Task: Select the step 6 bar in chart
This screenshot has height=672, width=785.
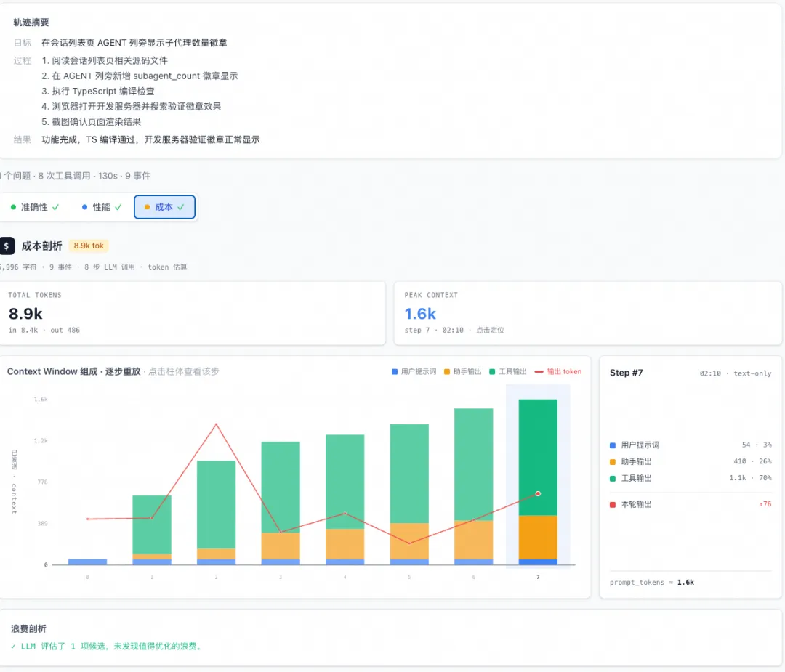Action: (474, 487)
